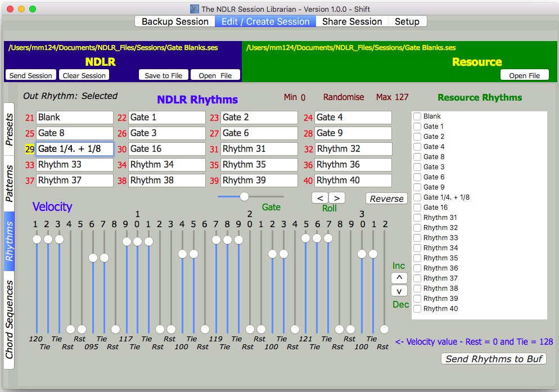Click rhythm 22 Gate 1 name field
The width and height of the screenshot is (559, 392).
tap(167, 118)
